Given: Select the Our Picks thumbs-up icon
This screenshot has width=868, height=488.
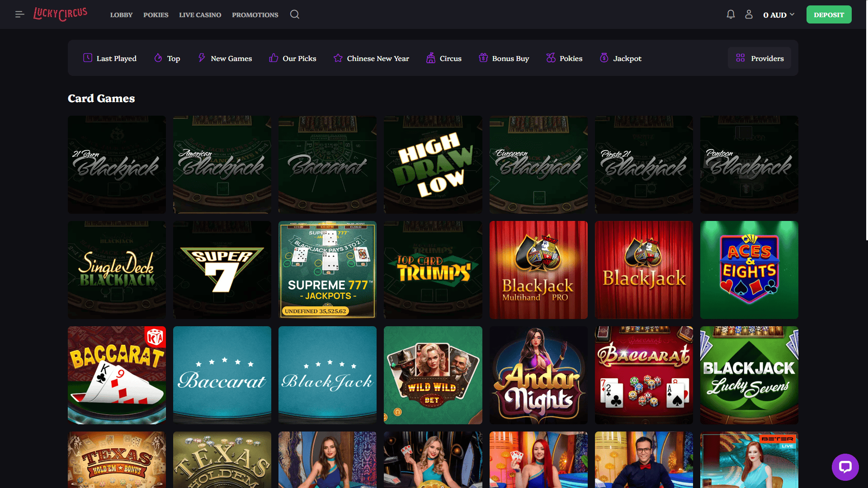Looking at the screenshot, I should tap(274, 58).
